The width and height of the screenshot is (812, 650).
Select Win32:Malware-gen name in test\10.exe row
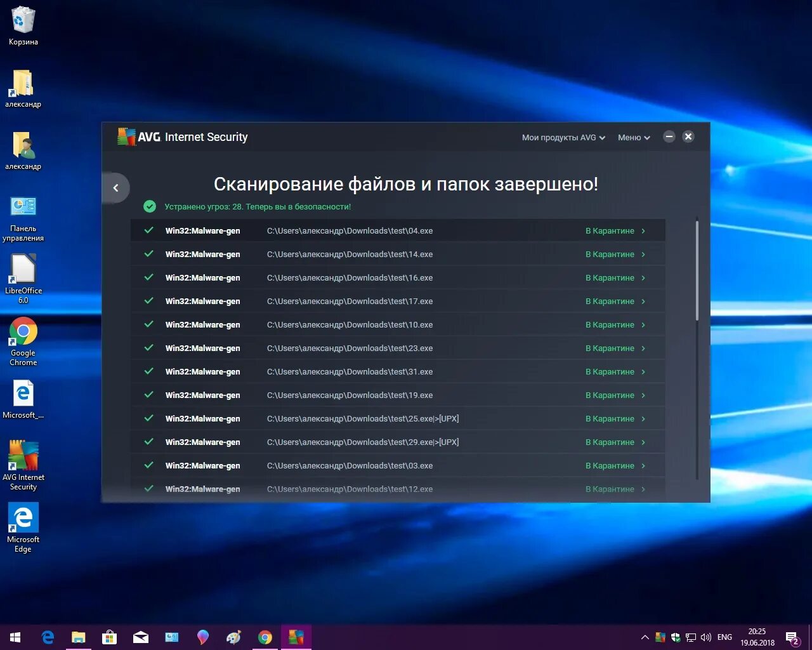202,325
